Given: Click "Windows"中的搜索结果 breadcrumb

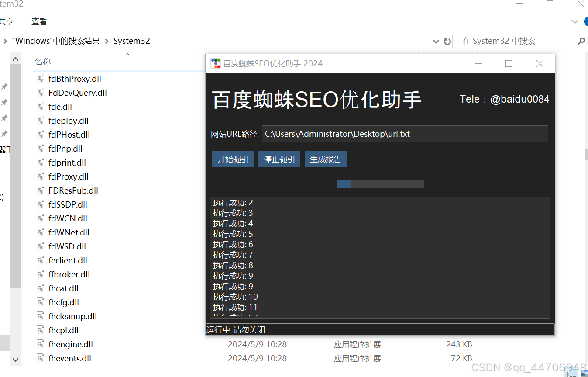Looking at the screenshot, I should pos(56,41).
